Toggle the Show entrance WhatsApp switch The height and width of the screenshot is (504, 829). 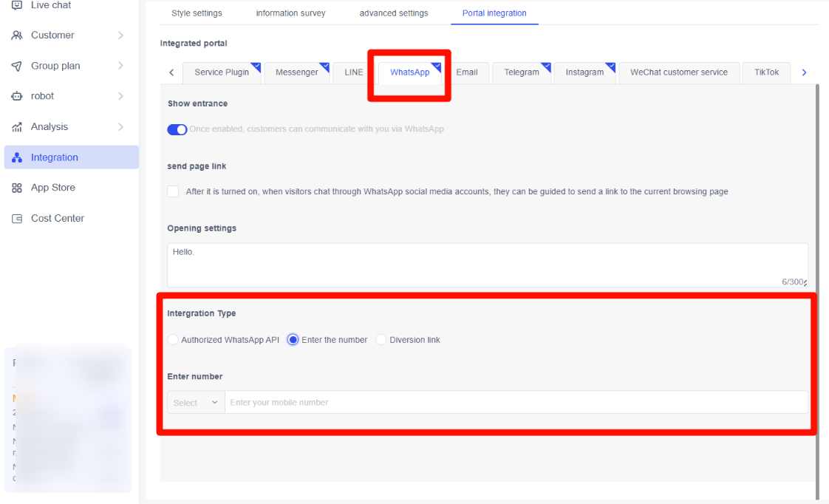(177, 129)
